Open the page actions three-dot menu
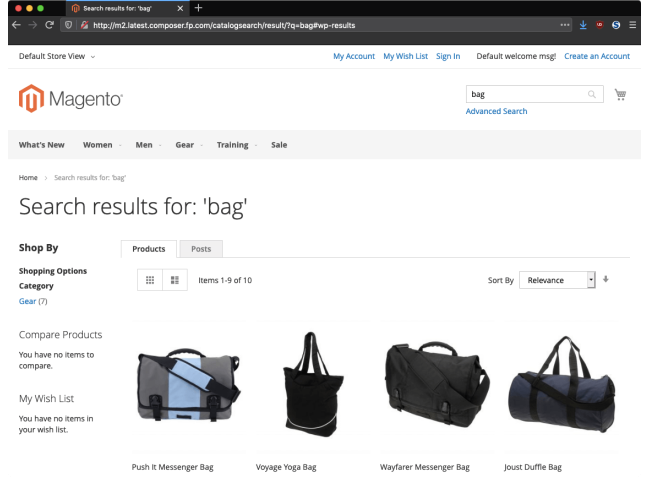The image size is (648, 477). [565, 25]
